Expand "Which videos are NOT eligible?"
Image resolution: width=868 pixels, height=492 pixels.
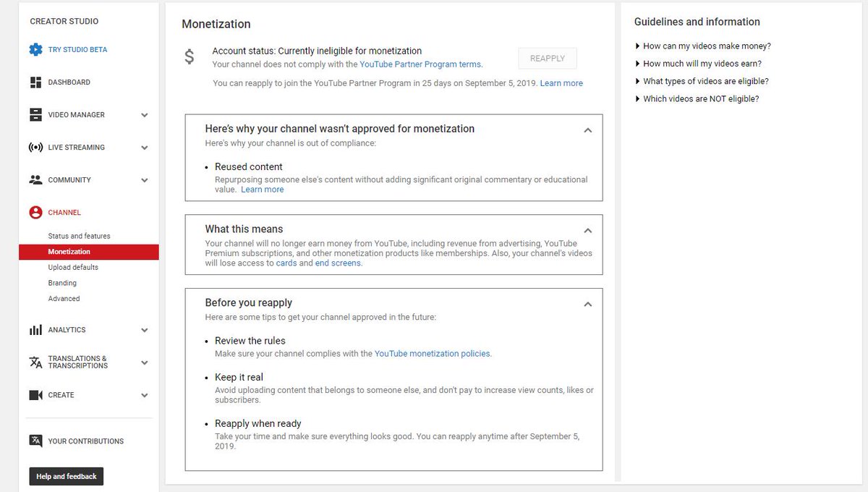pos(697,99)
